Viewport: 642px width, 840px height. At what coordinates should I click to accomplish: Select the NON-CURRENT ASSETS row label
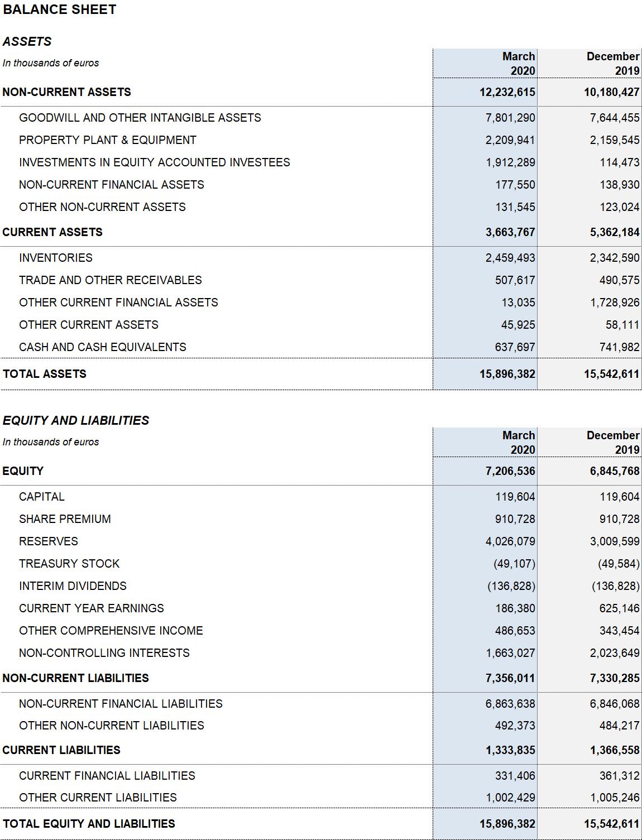[66, 92]
